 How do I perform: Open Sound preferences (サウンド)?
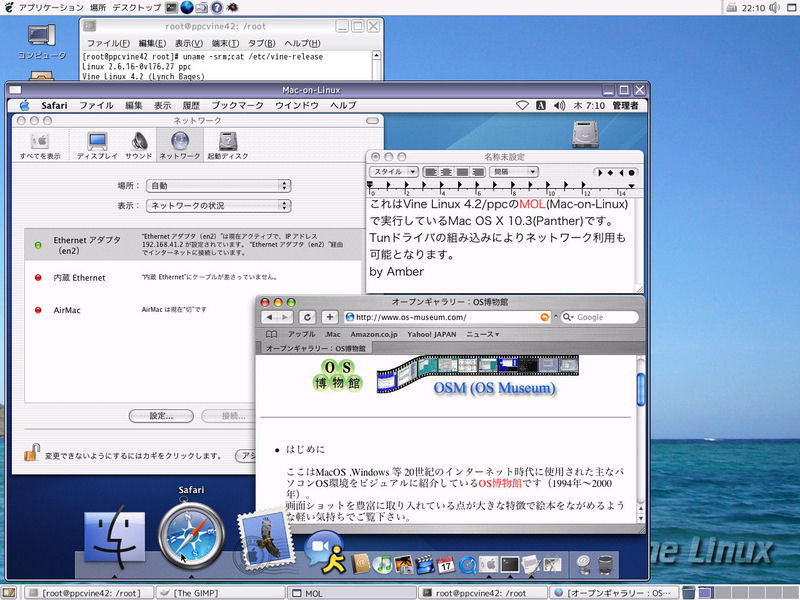point(139,145)
